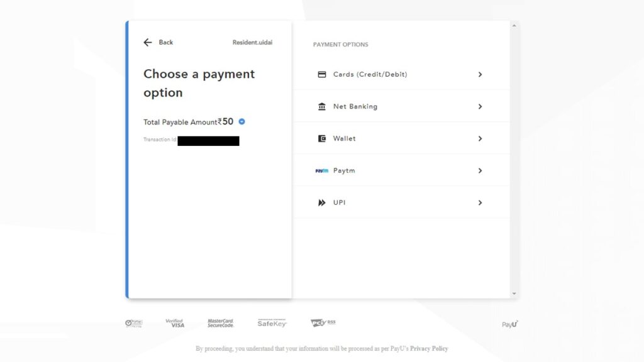Click the UPI double-arrow icon
The height and width of the screenshot is (362, 644).
pos(322,203)
